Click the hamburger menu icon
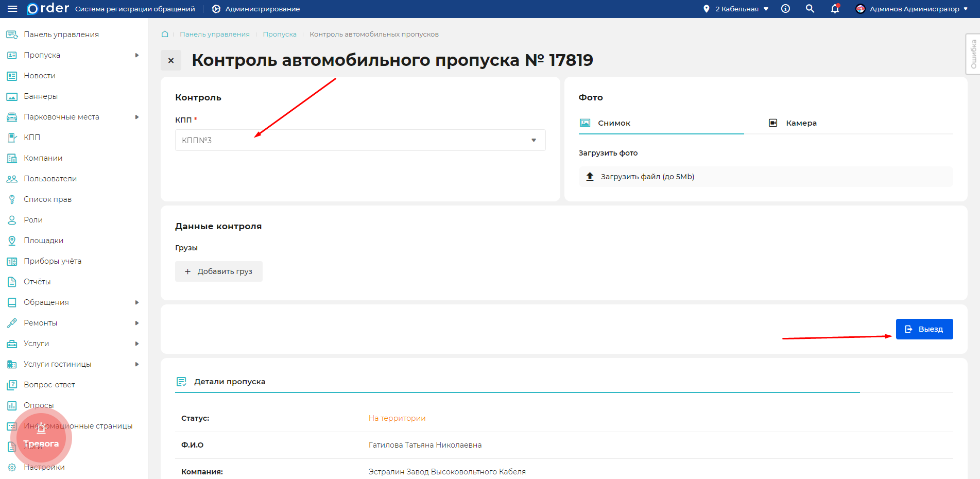 12,9
